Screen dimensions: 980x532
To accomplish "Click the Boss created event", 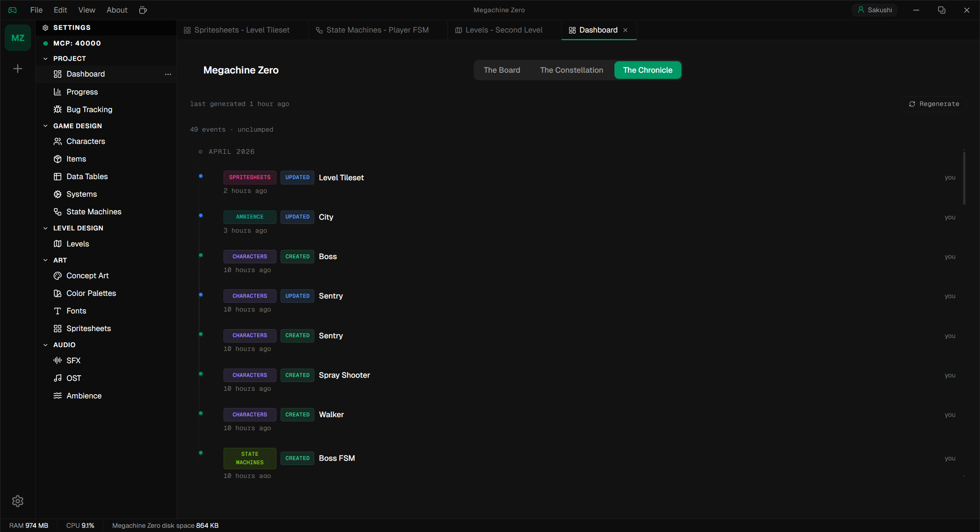I will 328,256.
